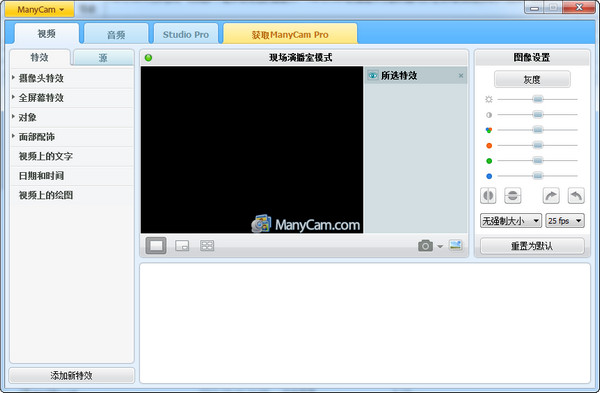Adjust the red channel slider handle
The height and width of the screenshot is (393, 600).
[x=538, y=145]
